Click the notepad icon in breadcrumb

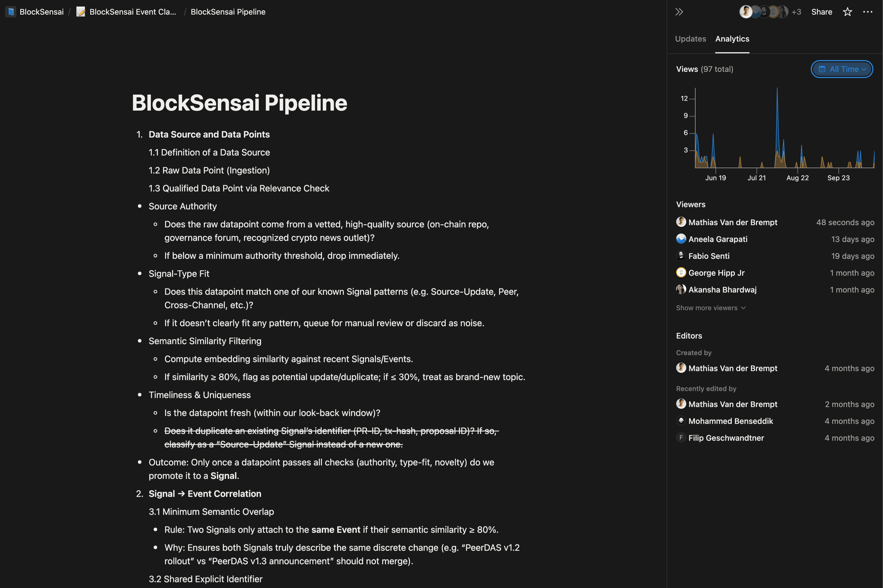coord(81,12)
